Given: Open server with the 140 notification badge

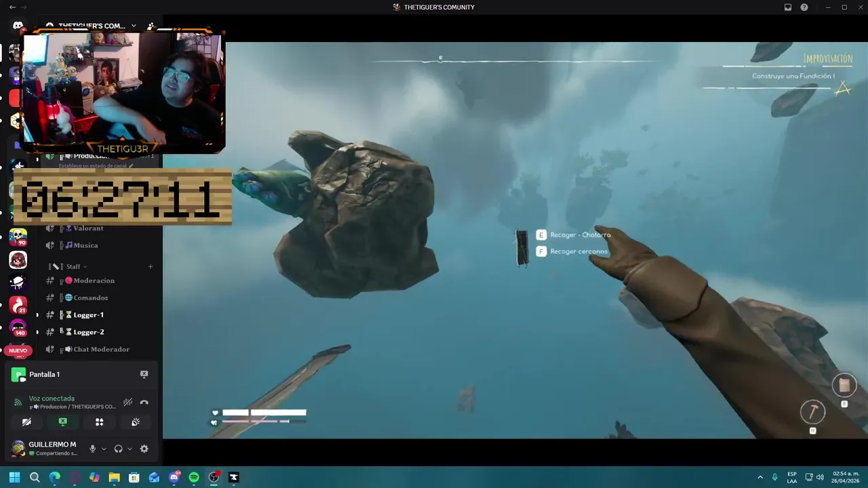Looking at the screenshot, I should pos(18,328).
